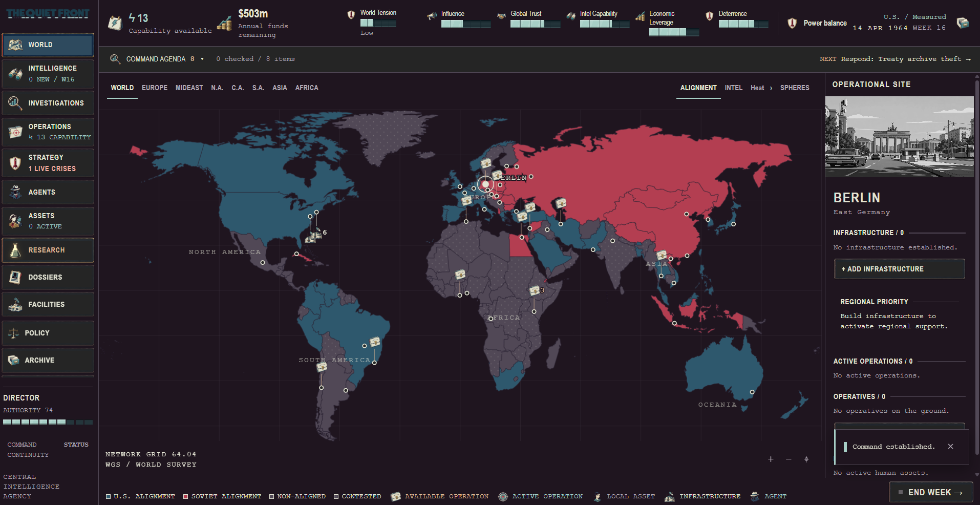Viewport: 980px width, 505px height.
Task: Select the Alignment overlay tab
Action: click(x=698, y=88)
